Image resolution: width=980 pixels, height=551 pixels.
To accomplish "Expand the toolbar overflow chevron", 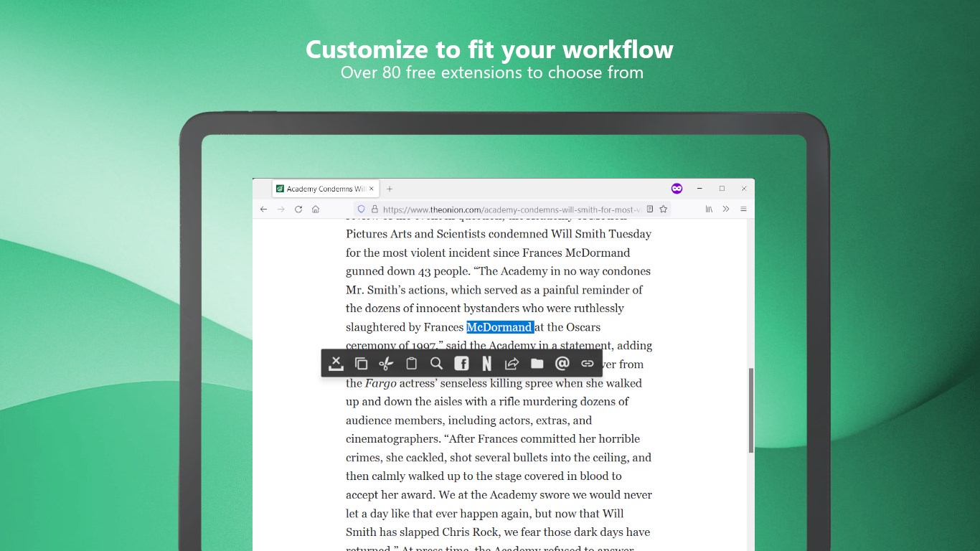I will 726,209.
